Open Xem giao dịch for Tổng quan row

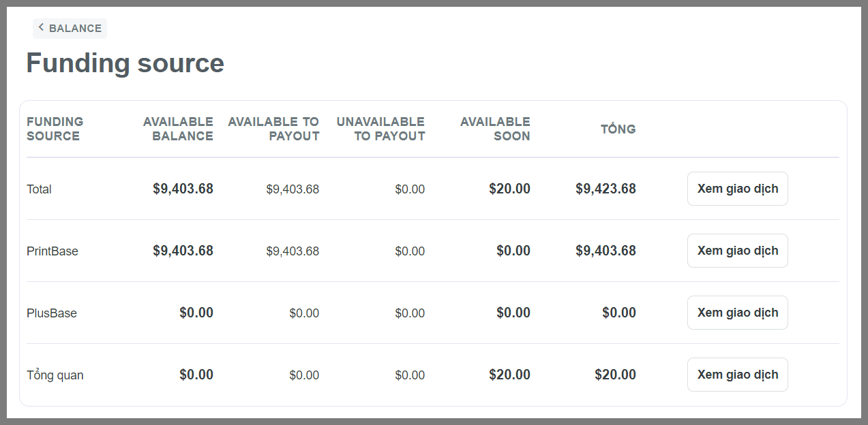[737, 375]
